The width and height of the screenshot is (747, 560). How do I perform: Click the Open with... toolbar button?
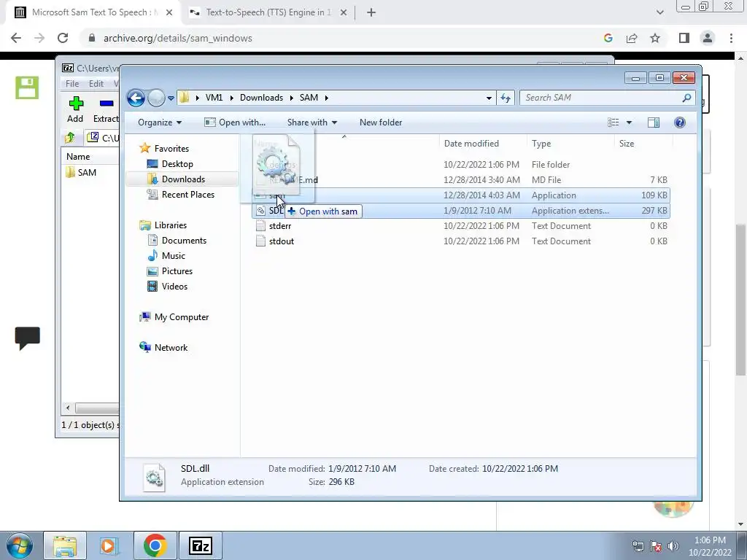click(x=235, y=122)
